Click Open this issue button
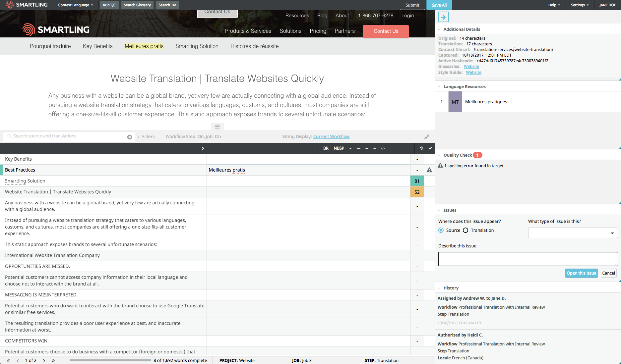 coord(581,273)
